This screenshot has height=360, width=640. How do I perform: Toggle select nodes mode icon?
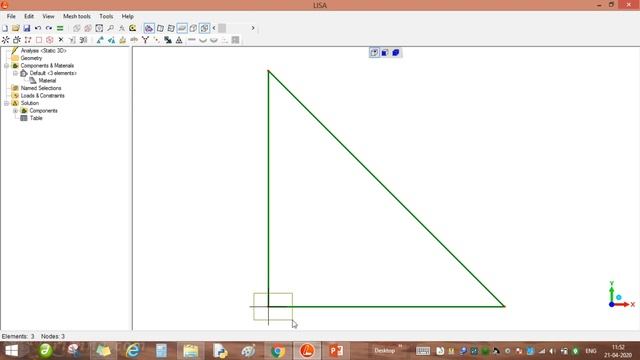pyautogui.click(x=149, y=28)
